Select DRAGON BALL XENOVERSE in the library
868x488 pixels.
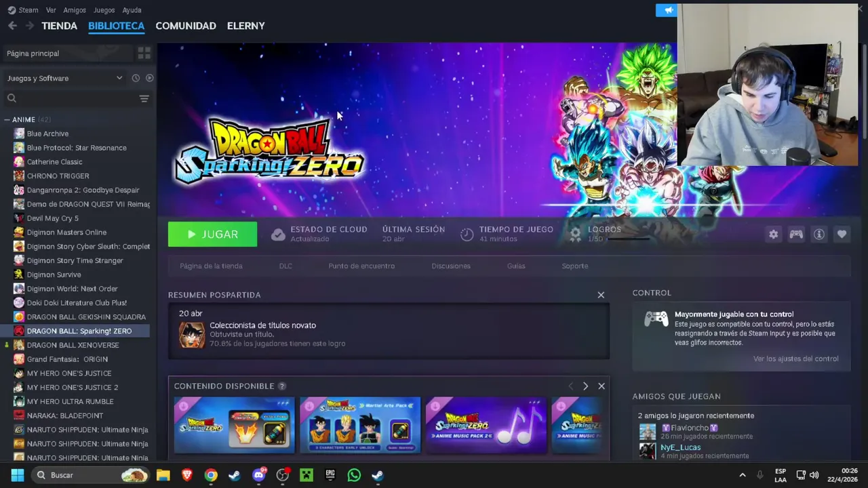coord(73,345)
